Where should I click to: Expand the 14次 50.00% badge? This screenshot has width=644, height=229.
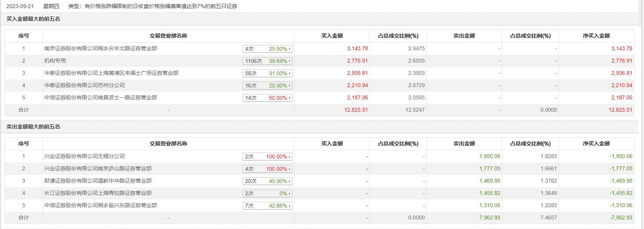click(267, 98)
